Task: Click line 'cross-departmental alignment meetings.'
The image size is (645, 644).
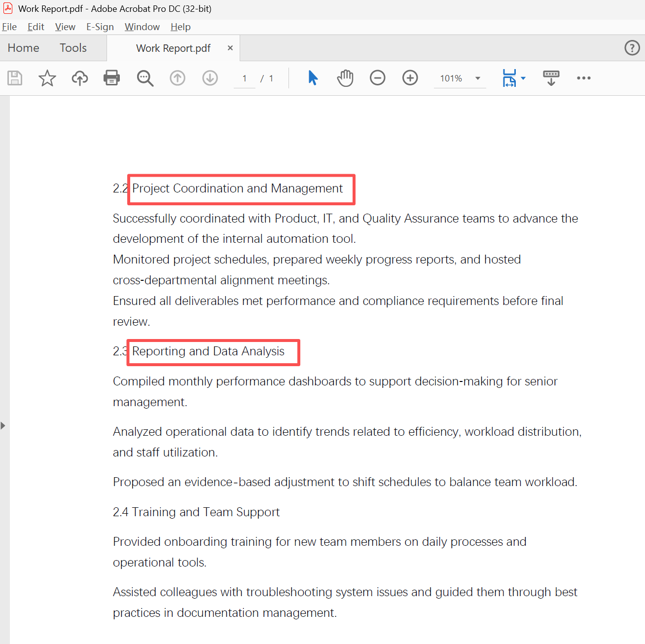Action: click(x=221, y=280)
